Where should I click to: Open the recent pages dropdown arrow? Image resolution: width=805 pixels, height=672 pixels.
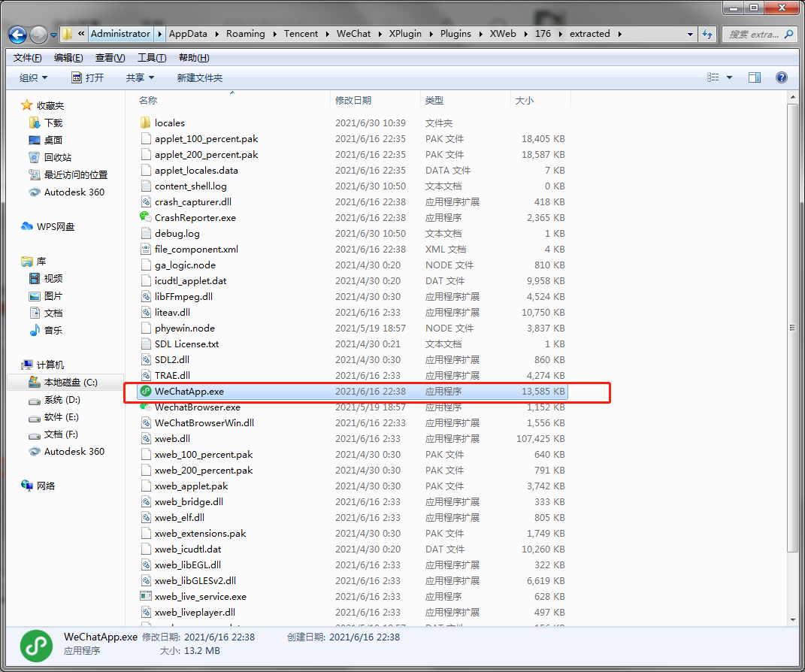[53, 35]
